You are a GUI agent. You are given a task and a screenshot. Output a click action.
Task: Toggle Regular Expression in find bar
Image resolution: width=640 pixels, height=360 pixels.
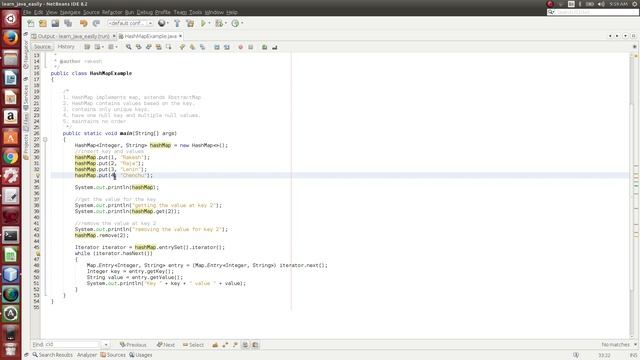click(235, 345)
